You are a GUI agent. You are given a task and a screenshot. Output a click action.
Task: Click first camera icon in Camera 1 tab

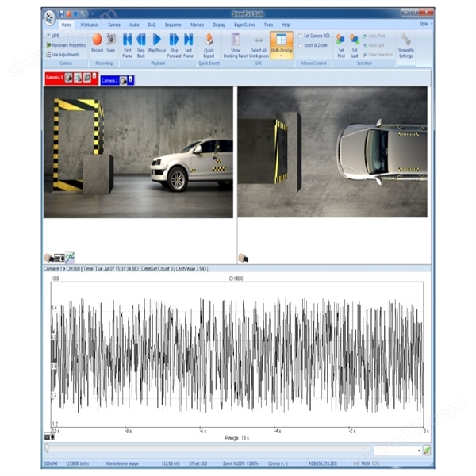click(68, 78)
